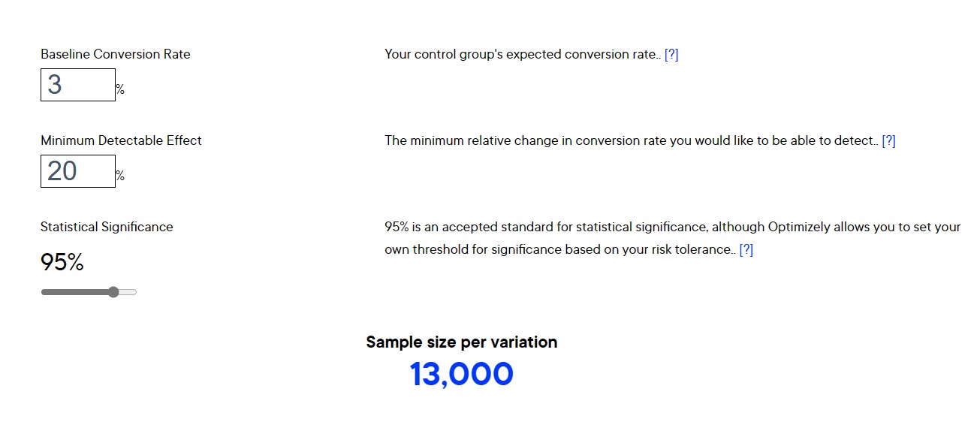This screenshot has width=980, height=437.
Task: Open help link after risk tolerance text
Action: [x=746, y=249]
